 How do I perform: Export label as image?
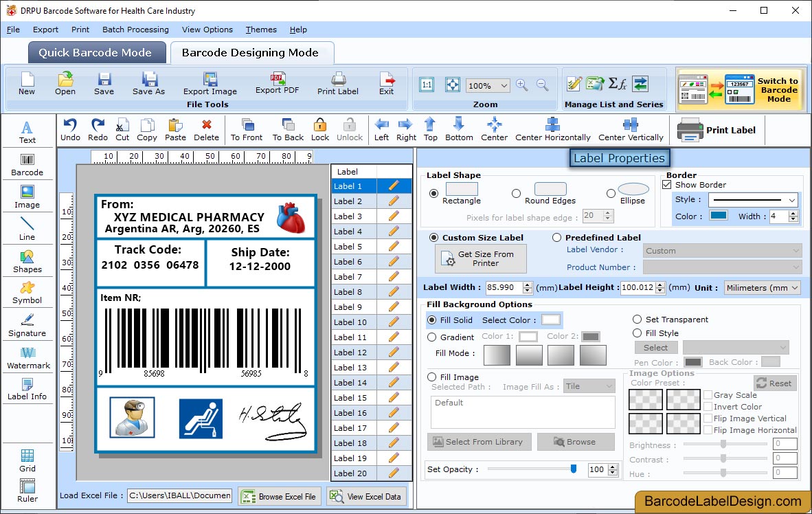[210, 83]
